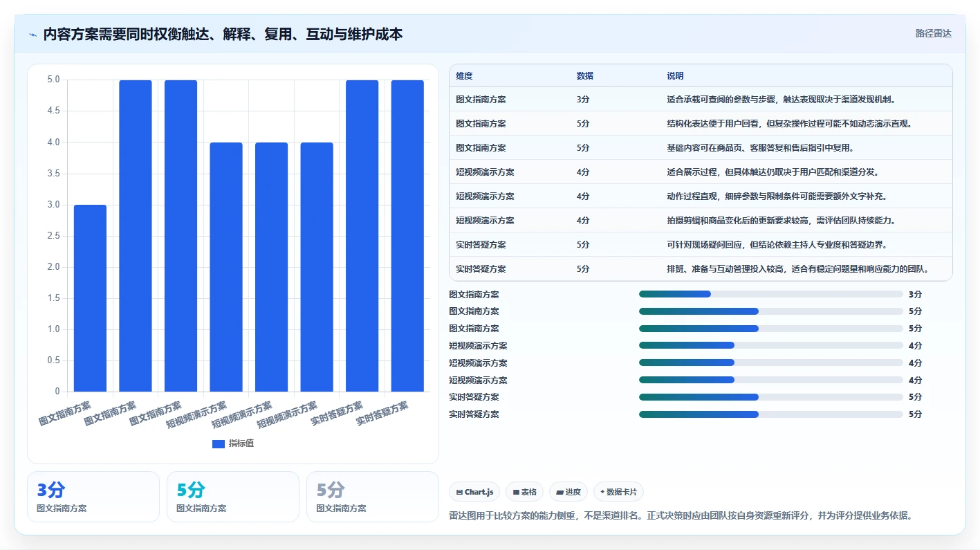Select the row 动作过程直观,细碎参数与限制条件
This screenshot has height=550, width=980.
pos(701,196)
